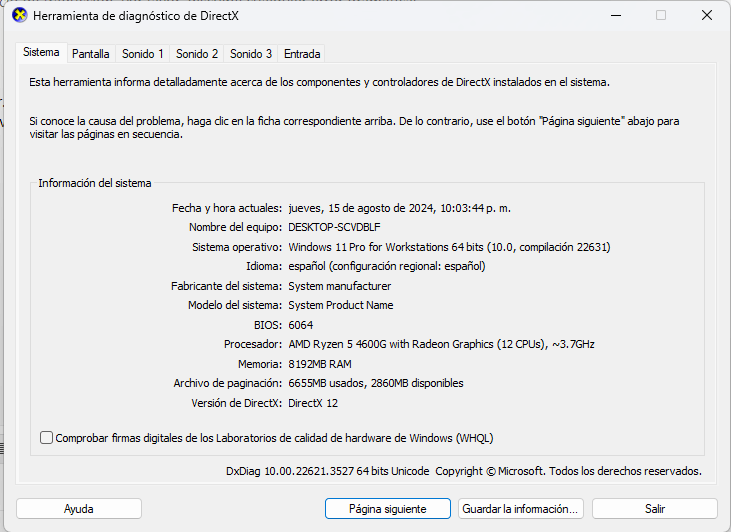Click the Procesador label
The image size is (731, 532).
[253, 344]
